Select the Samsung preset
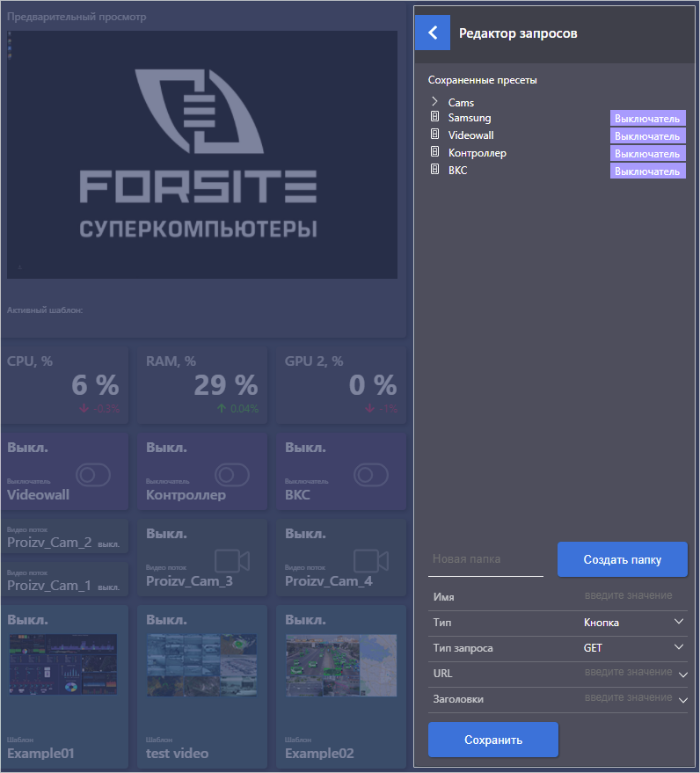Screen dimensions: 700x773 click(x=470, y=118)
